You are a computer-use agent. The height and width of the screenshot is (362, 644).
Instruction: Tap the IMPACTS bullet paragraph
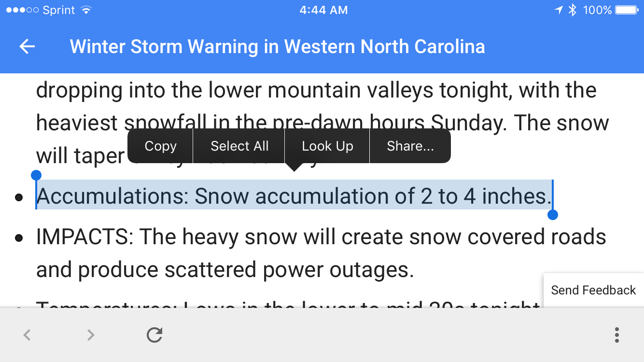pos(321,253)
